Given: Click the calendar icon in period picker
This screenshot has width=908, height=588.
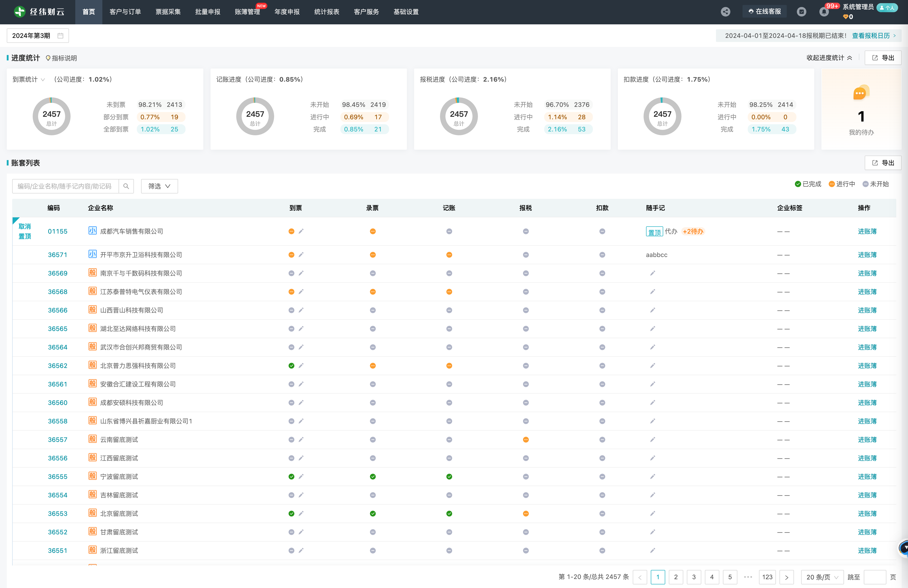Looking at the screenshot, I should click(60, 35).
